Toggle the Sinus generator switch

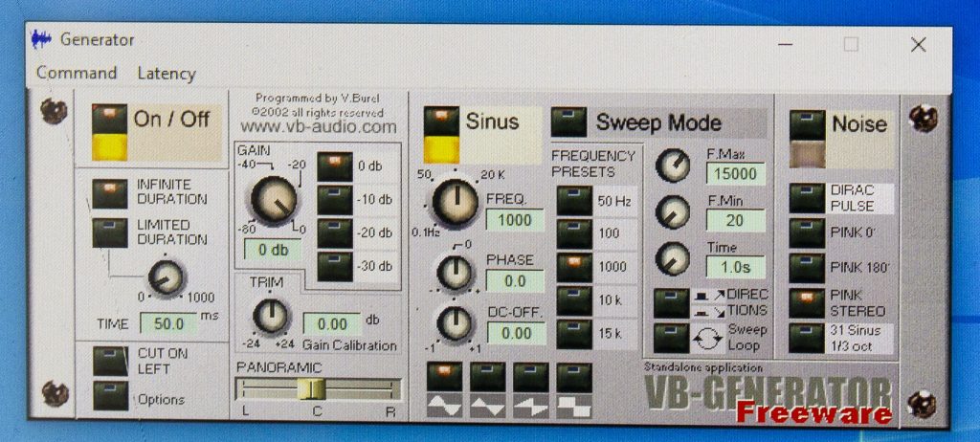[x=441, y=134]
